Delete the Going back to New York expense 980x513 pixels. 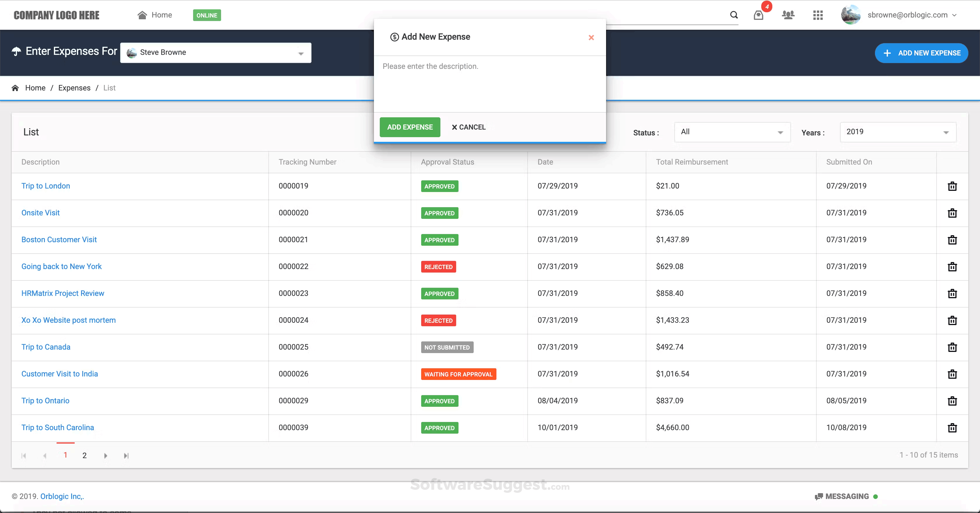(x=952, y=267)
